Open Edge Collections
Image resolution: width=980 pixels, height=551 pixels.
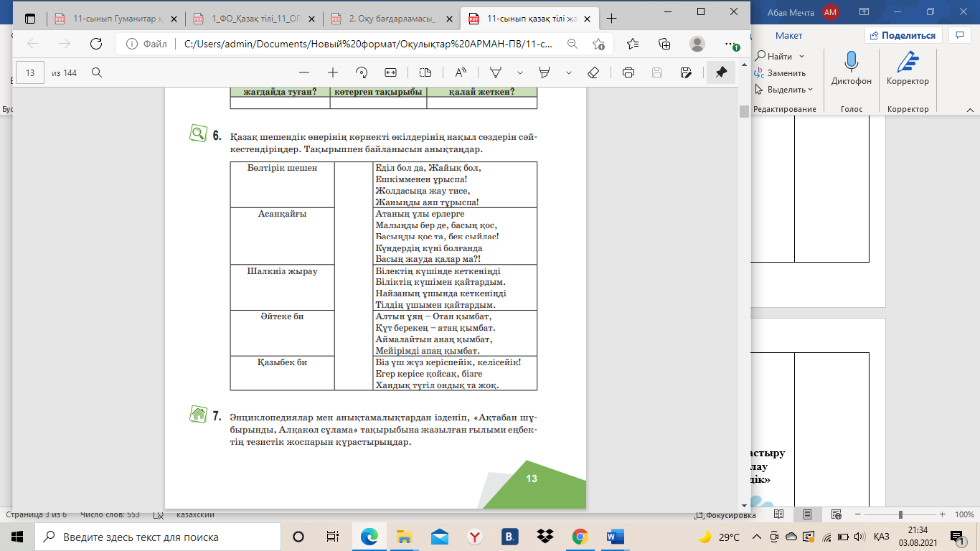pyautogui.click(x=664, y=44)
